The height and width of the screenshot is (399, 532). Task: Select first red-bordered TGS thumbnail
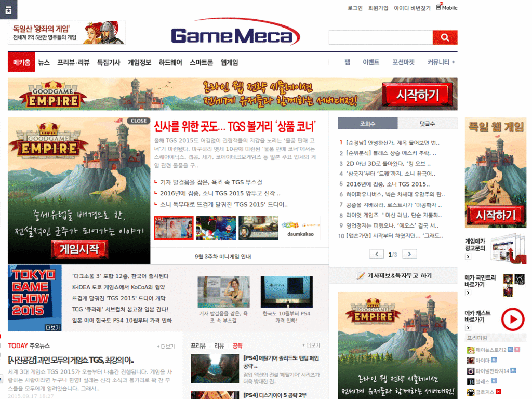174,228
